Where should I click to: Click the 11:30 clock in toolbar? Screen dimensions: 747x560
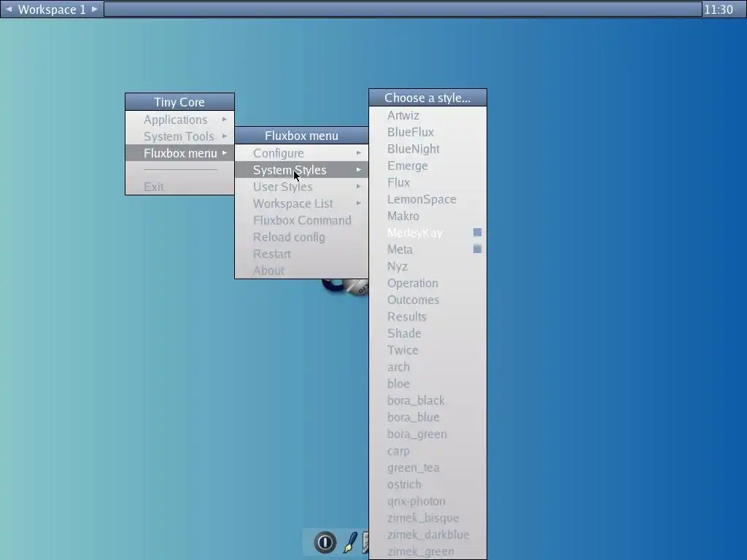719,9
